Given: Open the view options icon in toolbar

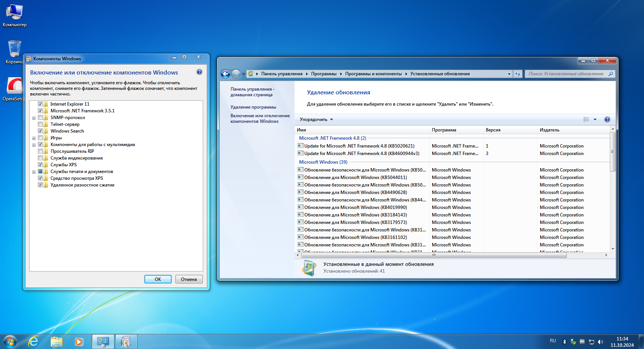Looking at the screenshot, I should [x=586, y=119].
